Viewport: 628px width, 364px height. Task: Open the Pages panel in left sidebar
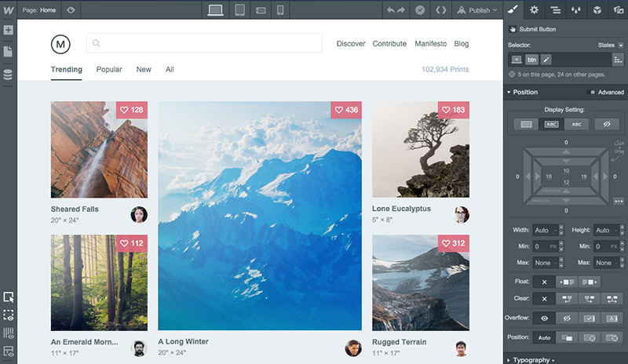(8, 52)
